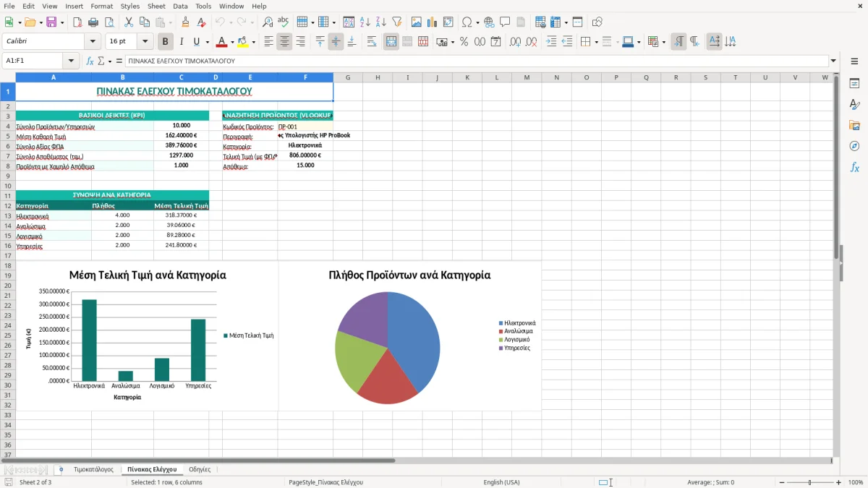Open the Navigator icon in sidebar
Viewport: 868px width, 488px height.
click(x=854, y=146)
